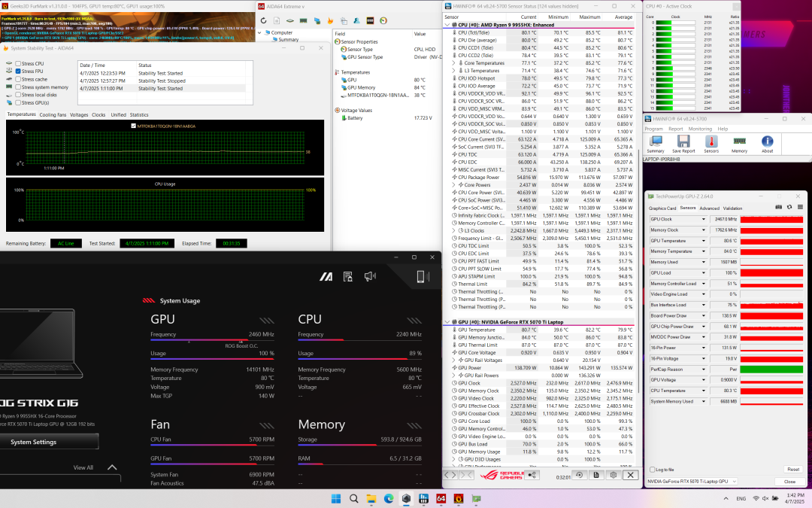Open HWiNFO sensor settings gear icon
Screen dimensions: 812x508
(614, 475)
